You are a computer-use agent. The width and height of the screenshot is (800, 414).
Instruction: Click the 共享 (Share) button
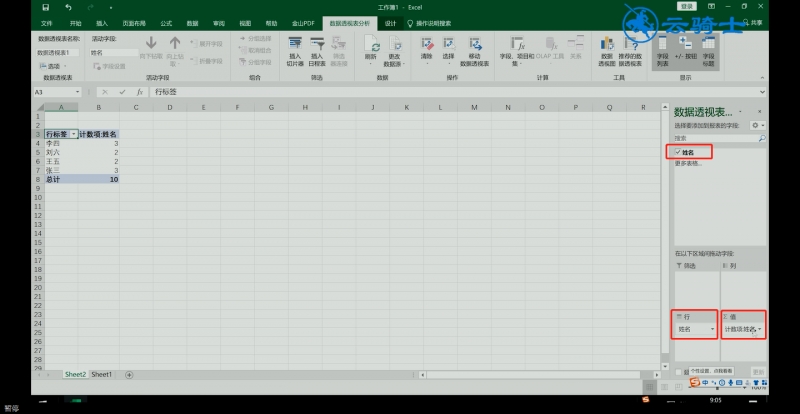(x=754, y=22)
